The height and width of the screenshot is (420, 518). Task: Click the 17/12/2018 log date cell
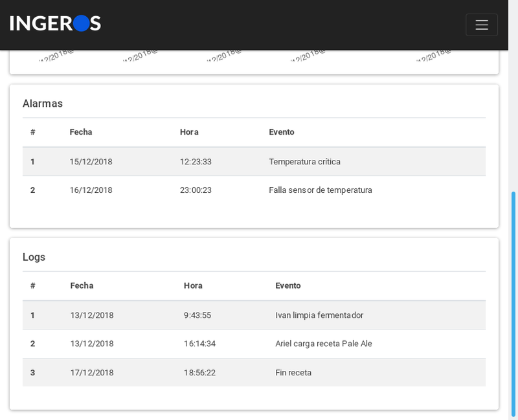pos(92,373)
